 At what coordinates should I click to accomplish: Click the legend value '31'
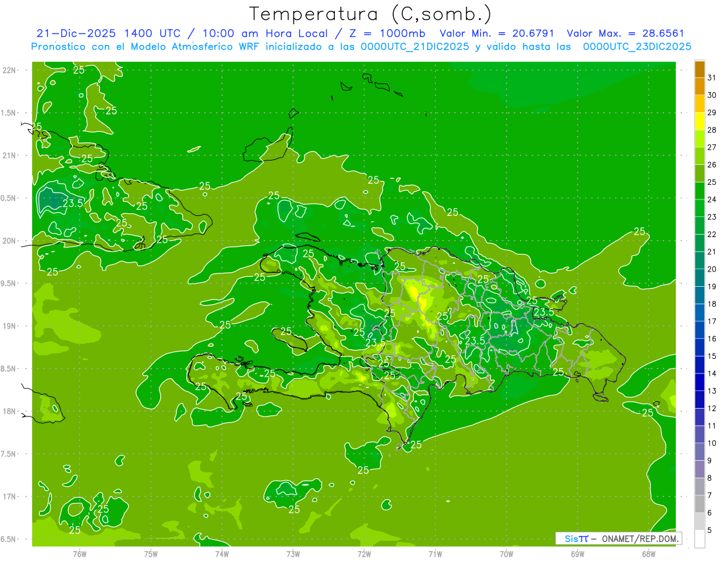coord(712,78)
